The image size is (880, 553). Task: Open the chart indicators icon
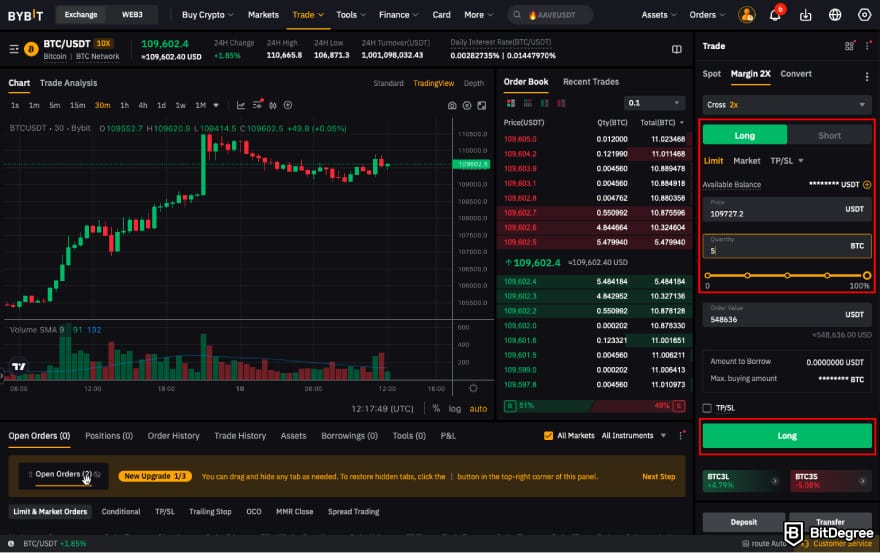pos(257,105)
